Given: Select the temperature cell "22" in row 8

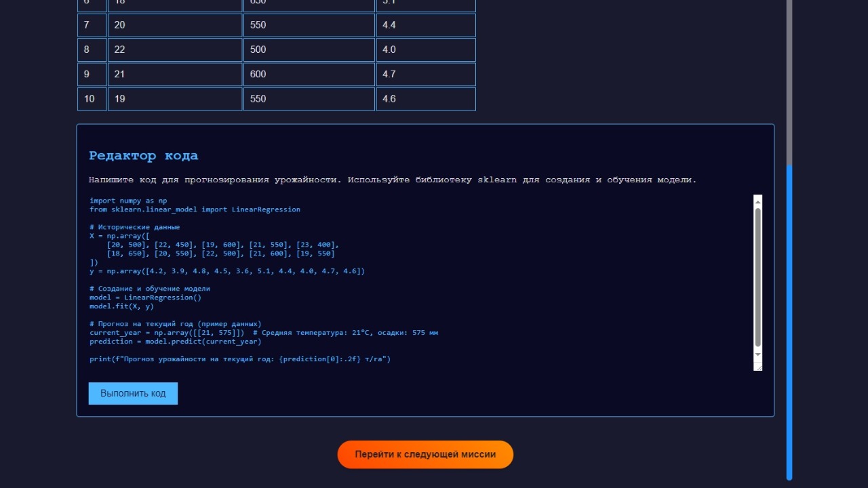Looking at the screenshot, I should tap(174, 49).
